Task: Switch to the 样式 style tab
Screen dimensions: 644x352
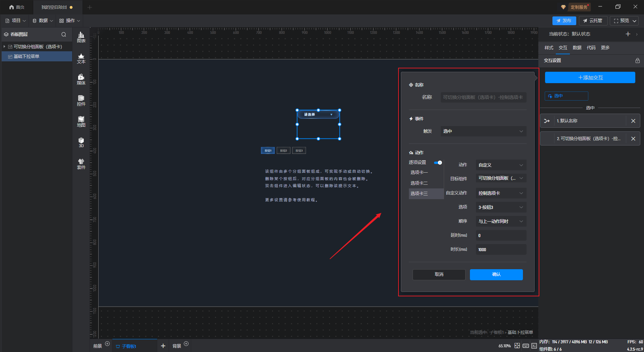Action: point(549,48)
